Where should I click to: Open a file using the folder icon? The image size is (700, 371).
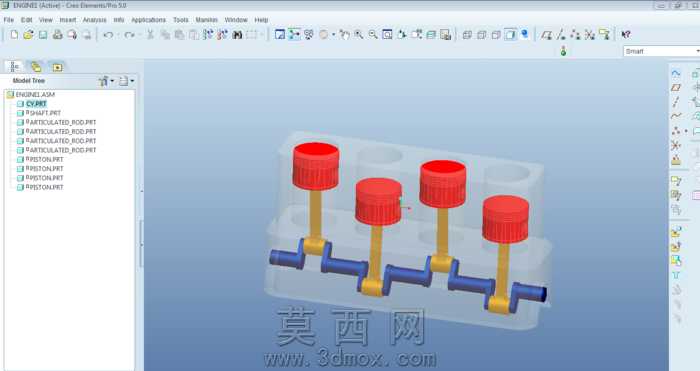[28, 34]
